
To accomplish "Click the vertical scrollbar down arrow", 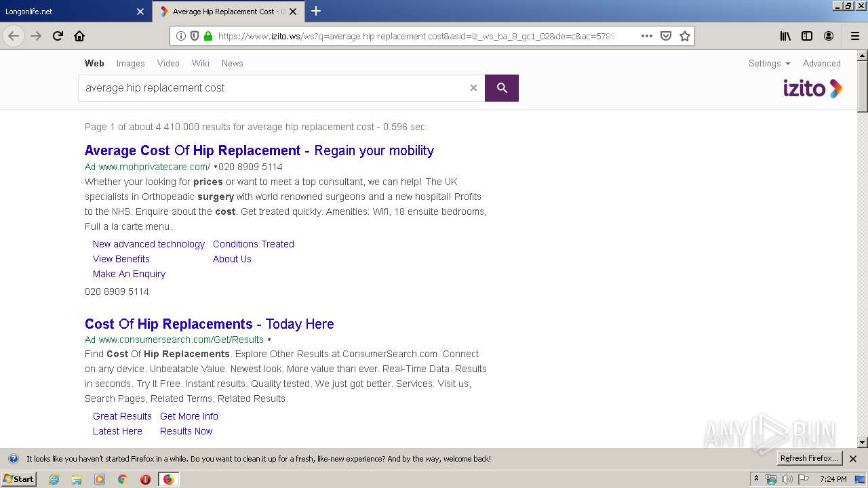I will (863, 443).
